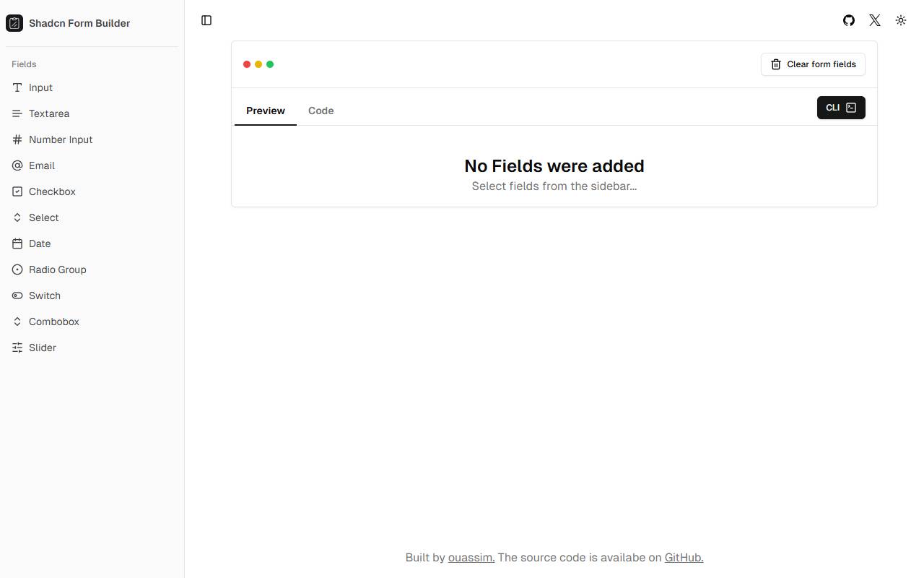
Task: Open the GitHub icon in header
Action: click(x=849, y=20)
